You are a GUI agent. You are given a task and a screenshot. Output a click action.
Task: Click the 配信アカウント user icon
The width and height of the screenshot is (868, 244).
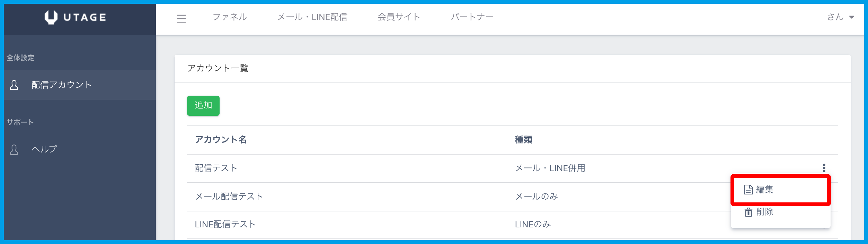coord(14,85)
